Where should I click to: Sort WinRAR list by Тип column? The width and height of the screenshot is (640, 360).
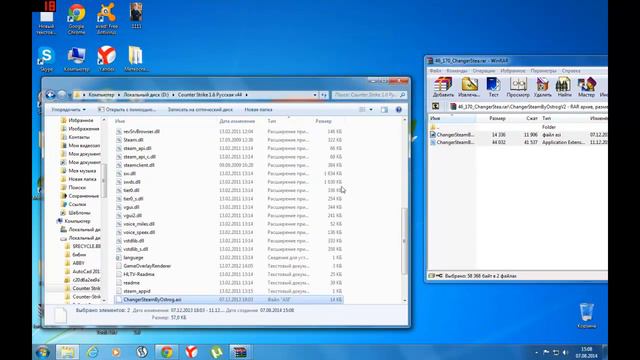(x=563, y=118)
